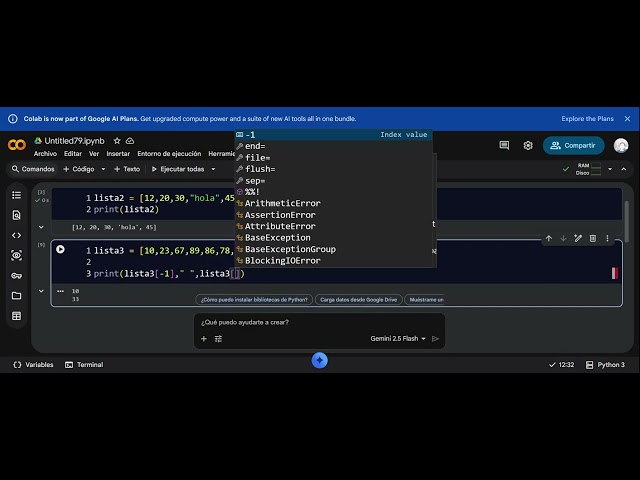This screenshot has height=480, width=640.
Task: Click the Python 3 runtime indicator
Action: click(x=605, y=364)
